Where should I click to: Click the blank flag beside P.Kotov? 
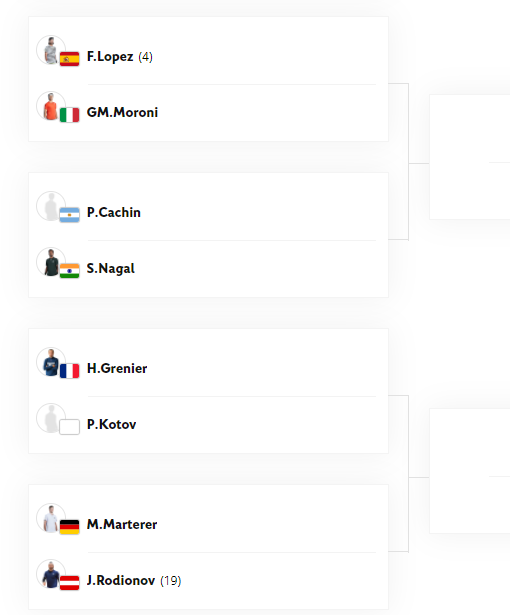coord(69,427)
